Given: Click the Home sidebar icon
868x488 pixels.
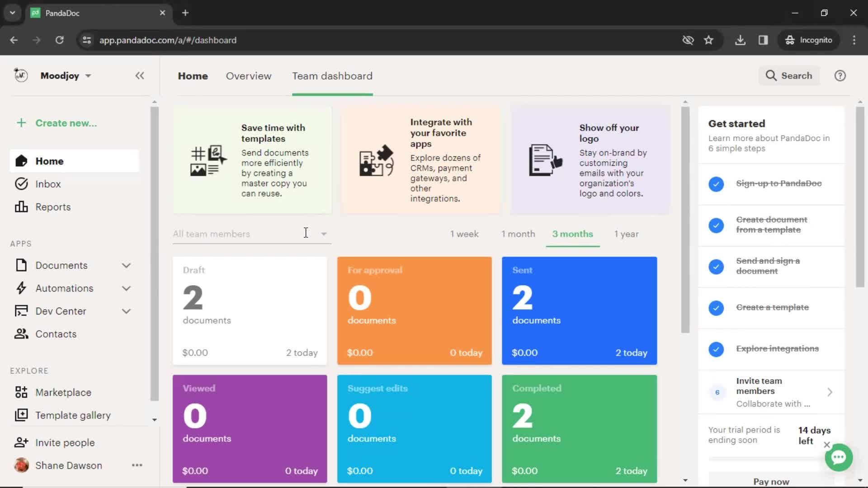Looking at the screenshot, I should click(x=21, y=160).
